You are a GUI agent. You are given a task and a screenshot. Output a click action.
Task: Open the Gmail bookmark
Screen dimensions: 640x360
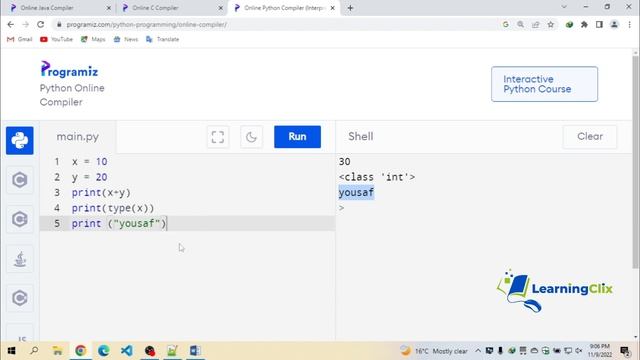(x=20, y=39)
